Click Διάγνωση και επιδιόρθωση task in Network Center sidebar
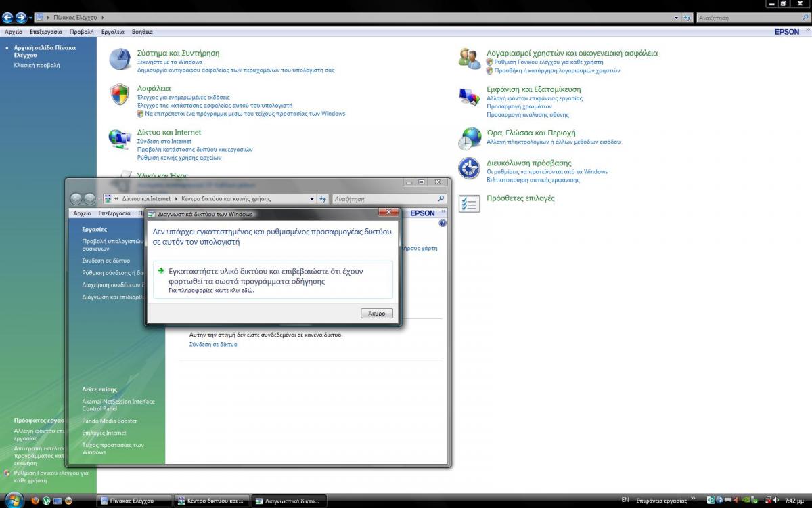This screenshot has width=812, height=508. click(113, 297)
